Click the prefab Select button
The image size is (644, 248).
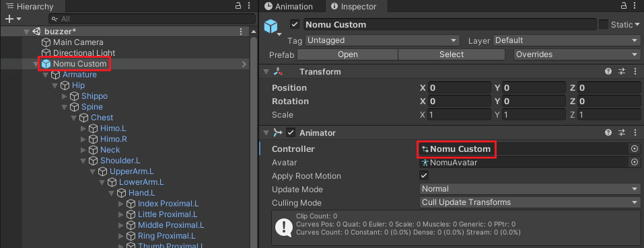(452, 54)
